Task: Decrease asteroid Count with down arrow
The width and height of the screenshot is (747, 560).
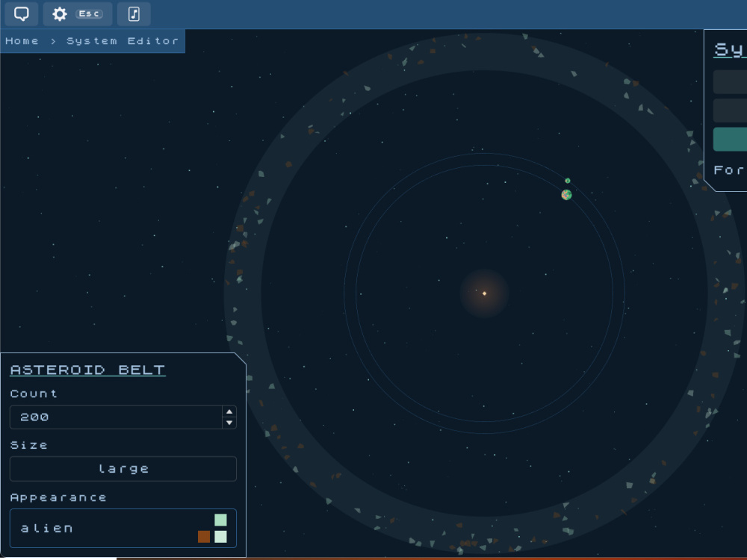Action: click(x=229, y=423)
